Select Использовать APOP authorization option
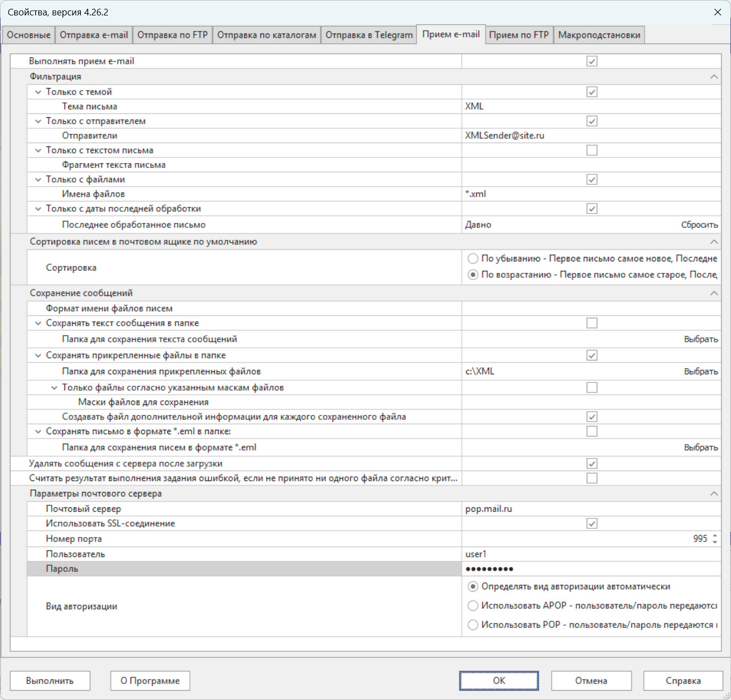 [x=473, y=605]
